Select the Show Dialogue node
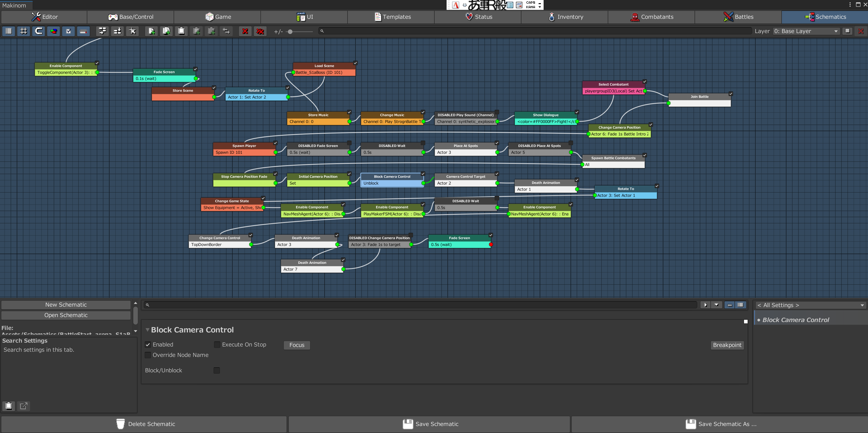868x433 pixels. click(546, 118)
